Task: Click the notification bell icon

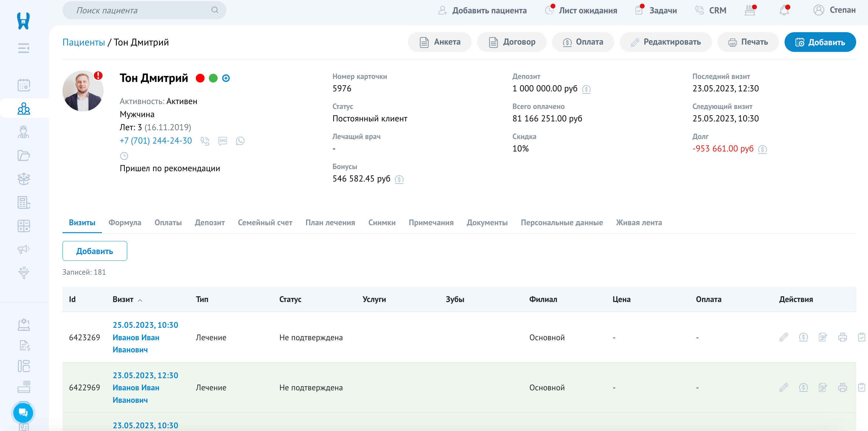Action: coord(784,10)
